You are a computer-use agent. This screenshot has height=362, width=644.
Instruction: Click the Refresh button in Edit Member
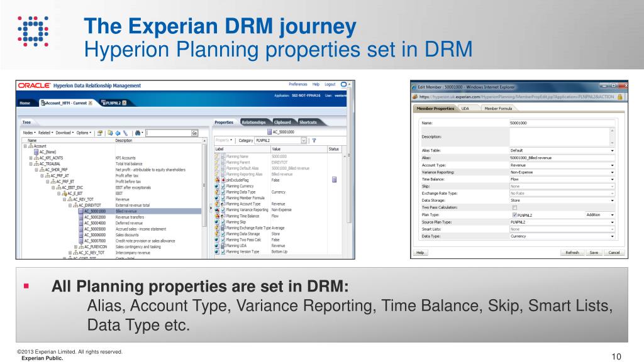click(x=572, y=253)
